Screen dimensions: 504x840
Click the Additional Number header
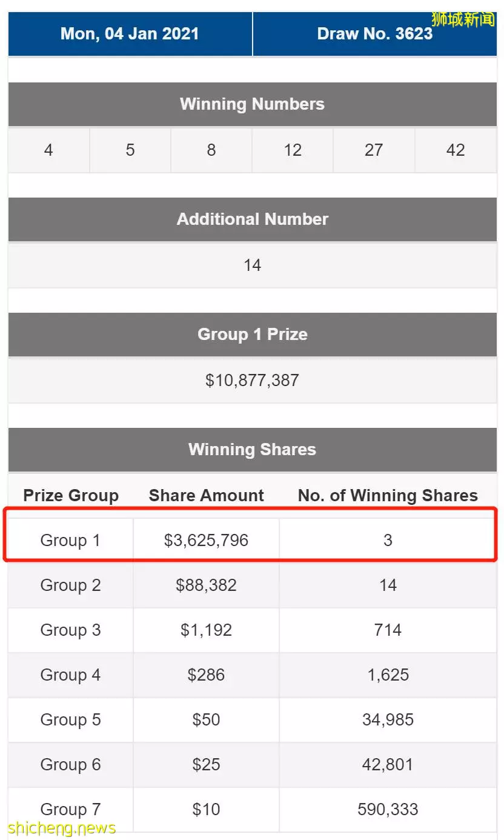click(252, 219)
